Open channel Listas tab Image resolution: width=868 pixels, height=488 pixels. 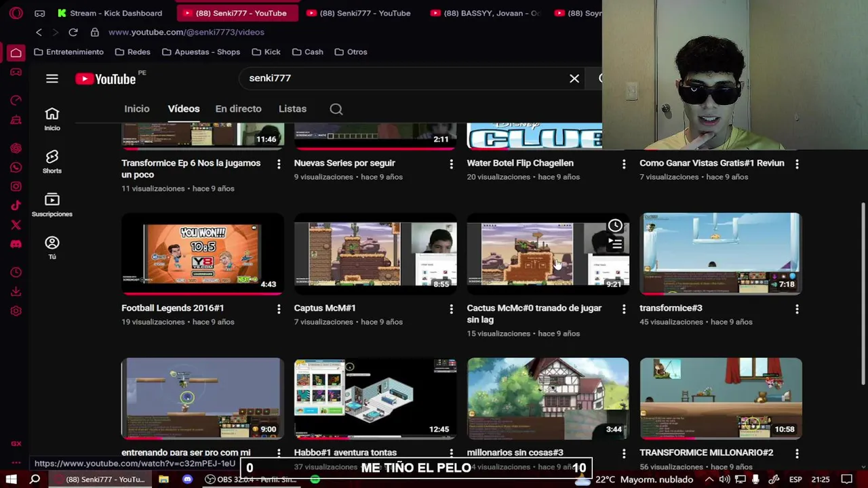[292, 109]
